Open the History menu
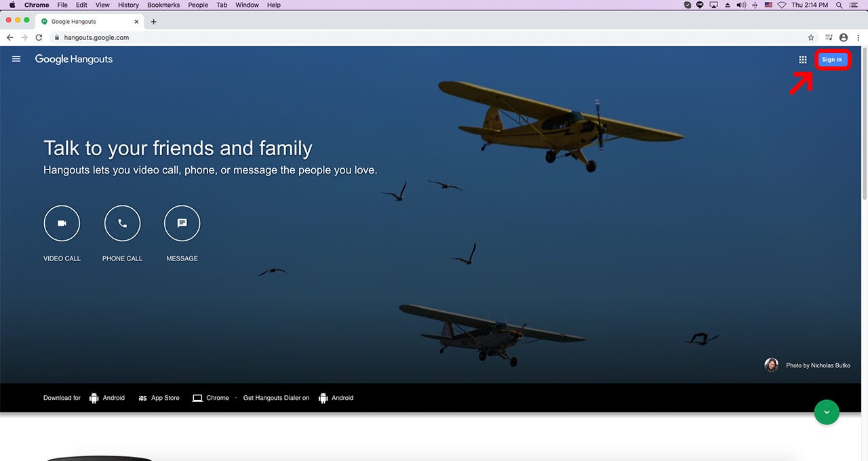 pos(128,5)
